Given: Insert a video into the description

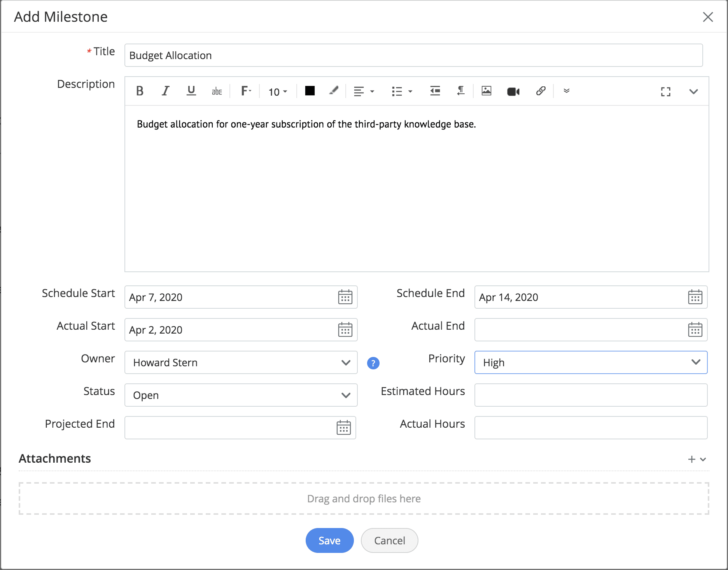Looking at the screenshot, I should pos(513,91).
